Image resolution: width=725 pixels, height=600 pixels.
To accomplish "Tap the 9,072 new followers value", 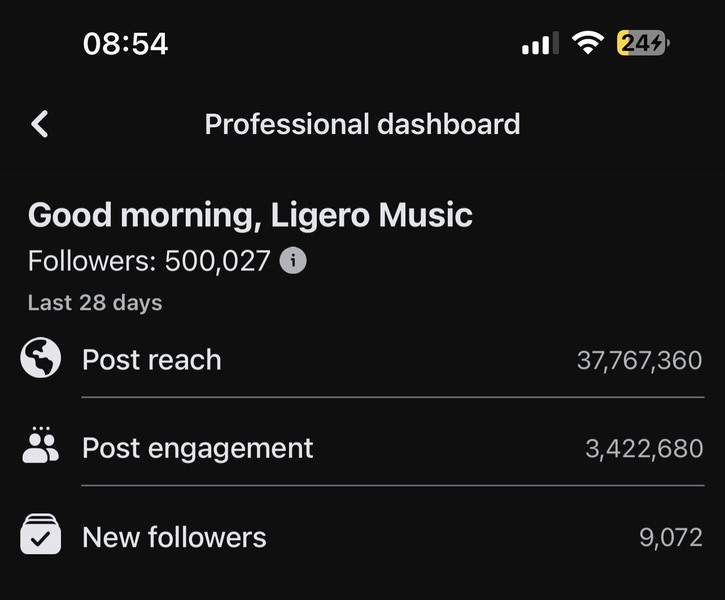I will 671,537.
